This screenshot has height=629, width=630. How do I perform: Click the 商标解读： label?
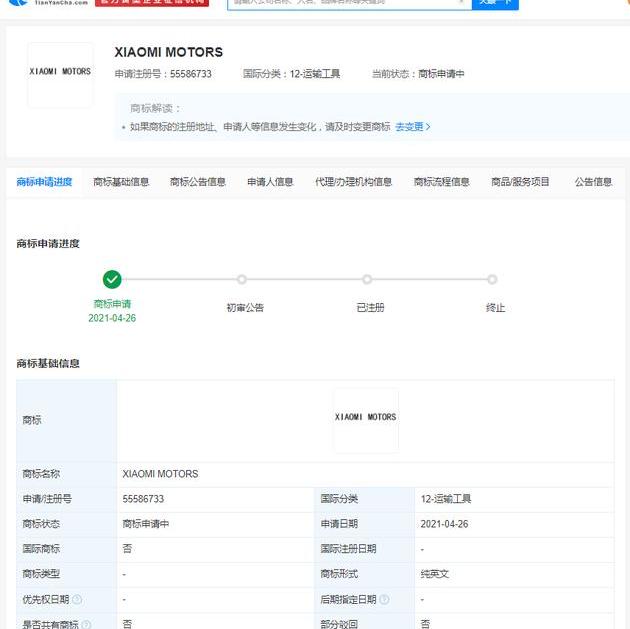click(x=155, y=108)
